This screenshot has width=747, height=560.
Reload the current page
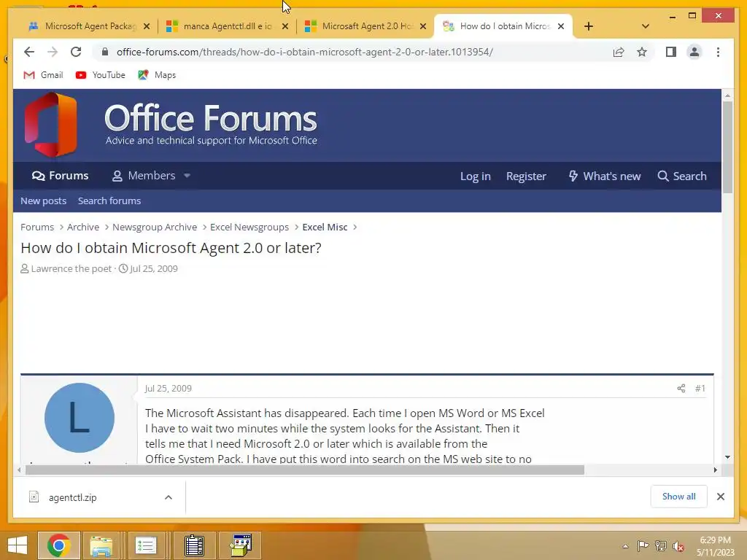tap(76, 52)
